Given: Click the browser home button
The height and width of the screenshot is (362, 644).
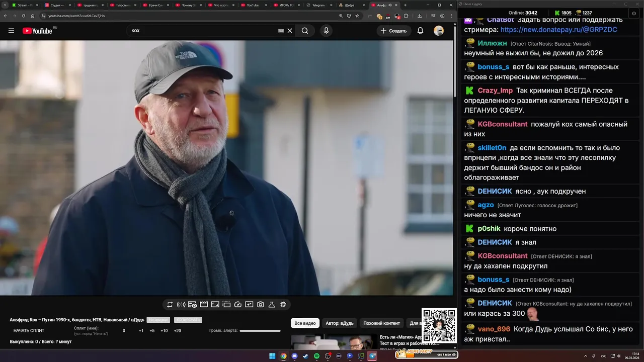Looking at the screenshot, I should click(33, 16).
